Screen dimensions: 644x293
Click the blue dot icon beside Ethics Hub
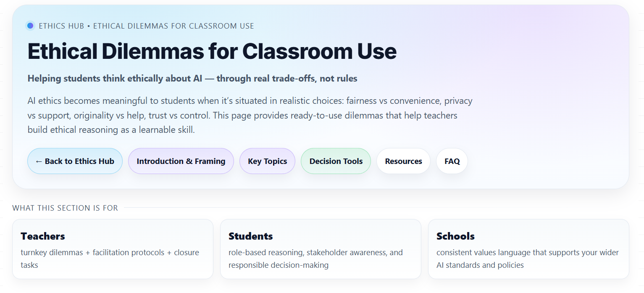click(30, 26)
